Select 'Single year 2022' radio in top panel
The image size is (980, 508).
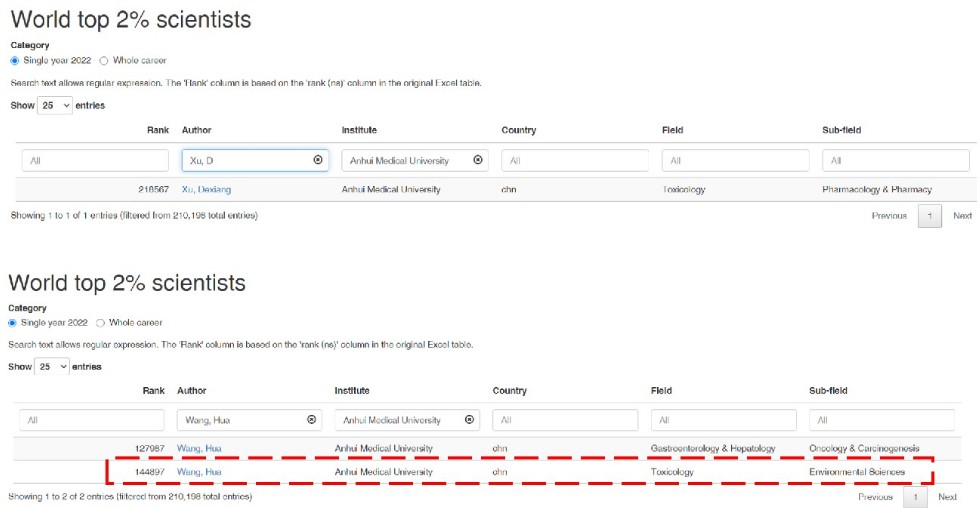(14, 61)
